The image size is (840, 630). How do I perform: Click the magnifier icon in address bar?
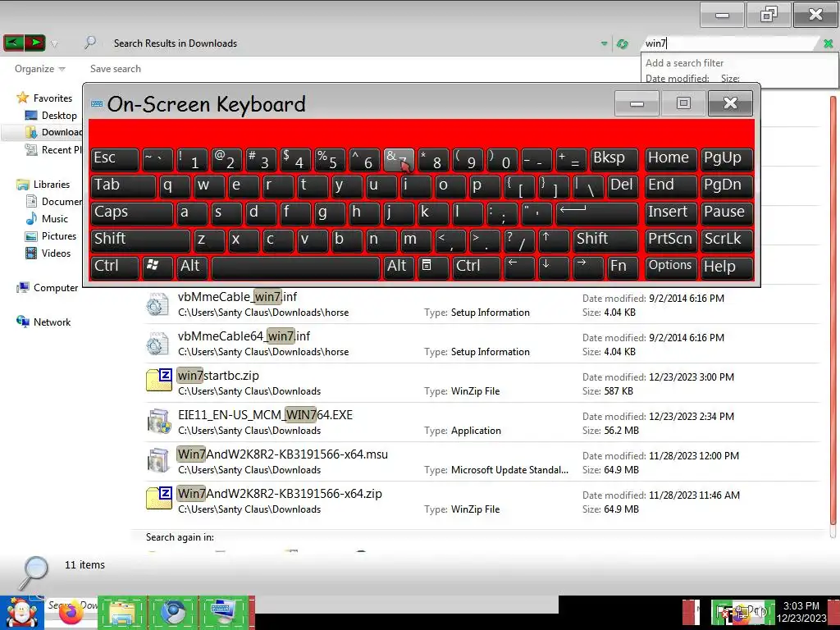90,43
